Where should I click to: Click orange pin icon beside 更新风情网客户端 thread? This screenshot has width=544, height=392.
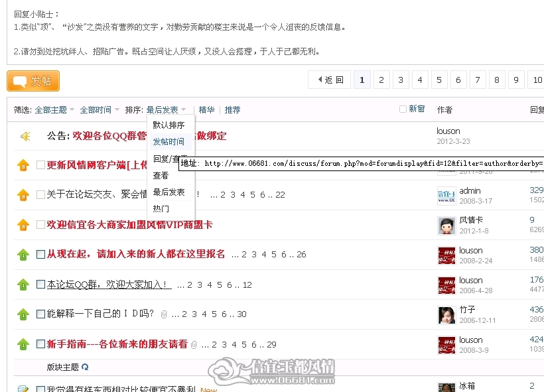[x=23, y=165]
